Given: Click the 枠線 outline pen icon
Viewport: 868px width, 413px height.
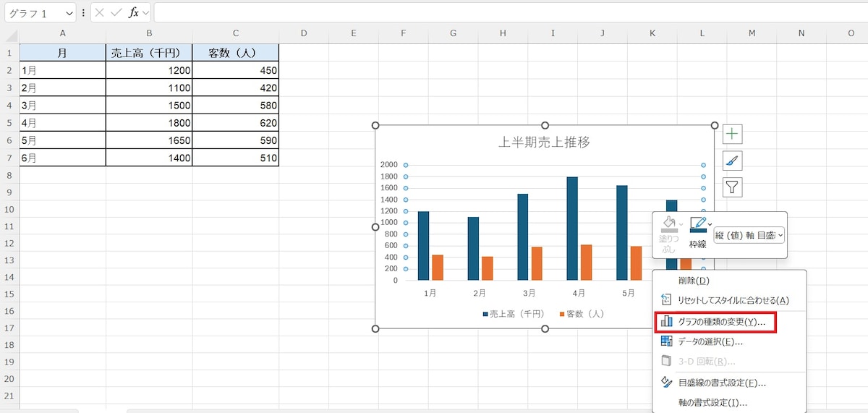Looking at the screenshot, I should pos(698,225).
